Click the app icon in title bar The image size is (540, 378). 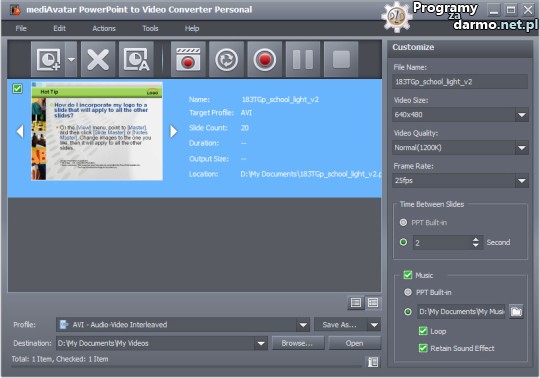15,10
